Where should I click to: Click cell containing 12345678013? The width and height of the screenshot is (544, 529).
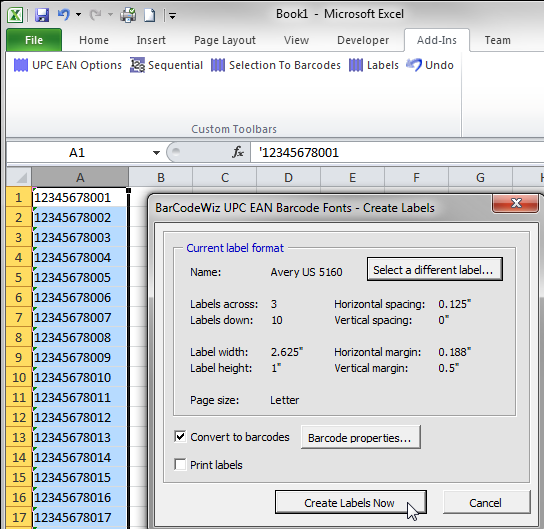(80, 437)
